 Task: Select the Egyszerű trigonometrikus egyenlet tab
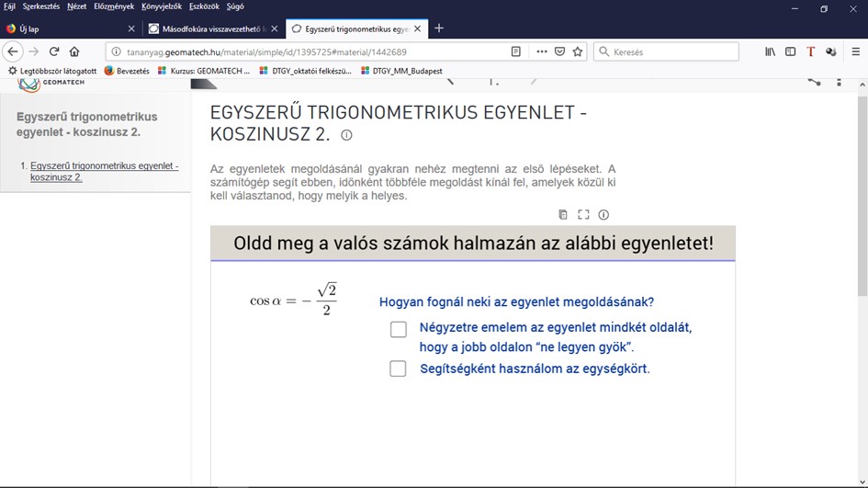[356, 28]
